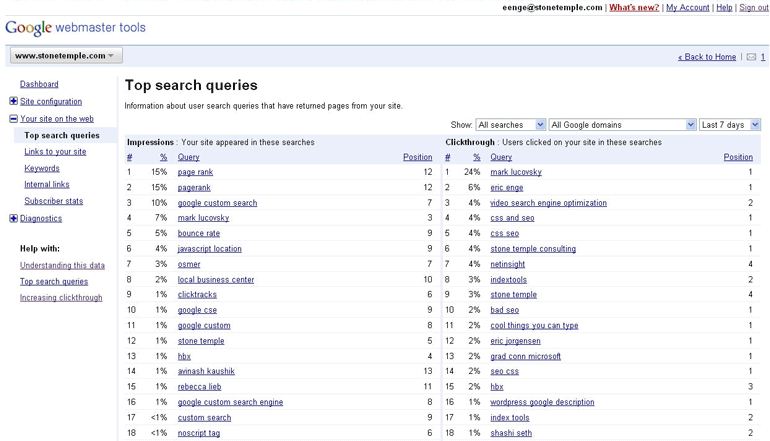Open the 'pagerank' impressions query
This screenshot has width=770, height=441.
coord(194,188)
